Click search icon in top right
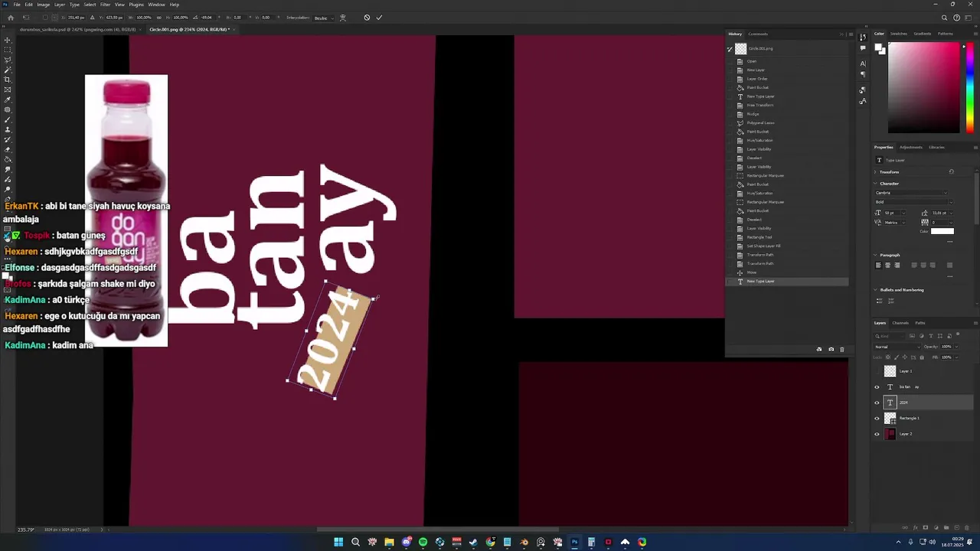 tap(946, 18)
